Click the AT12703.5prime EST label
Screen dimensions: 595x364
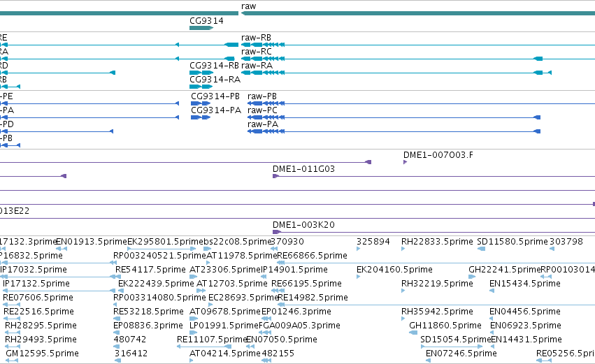coord(232,284)
